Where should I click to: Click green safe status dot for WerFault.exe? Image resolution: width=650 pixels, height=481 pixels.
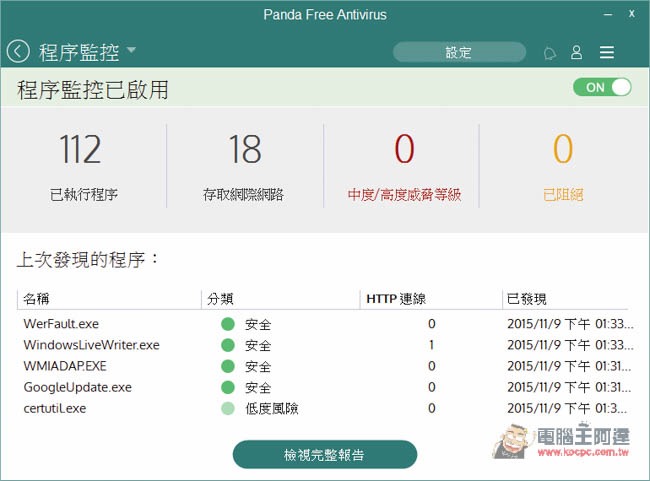point(228,324)
